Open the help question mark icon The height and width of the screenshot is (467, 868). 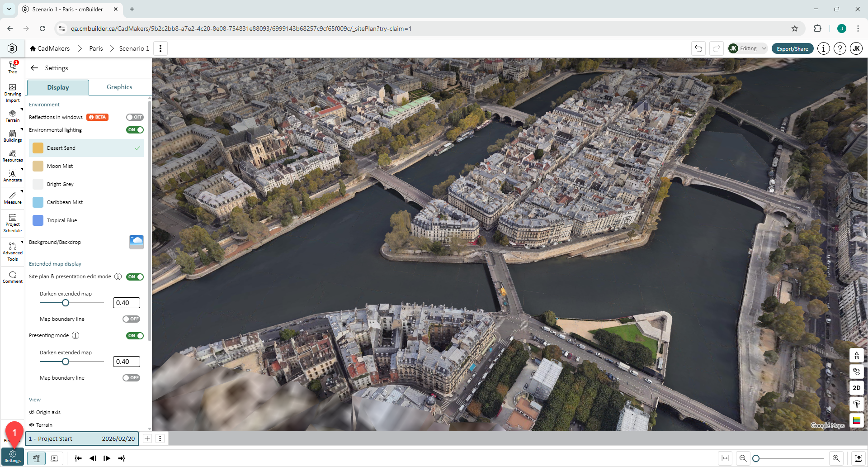(840, 48)
